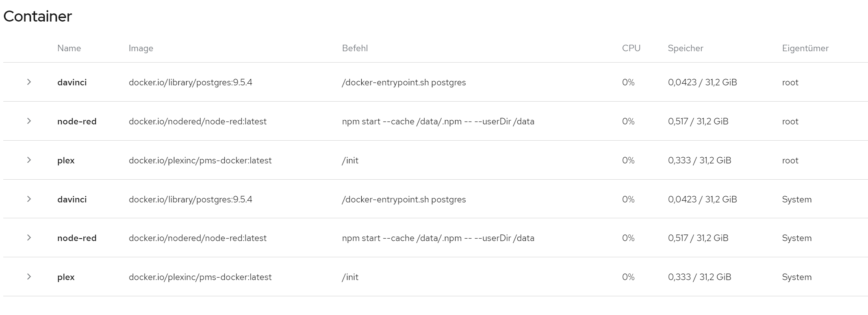Expand the plex row owned by System
Screen dimensions: 868x315
point(29,277)
